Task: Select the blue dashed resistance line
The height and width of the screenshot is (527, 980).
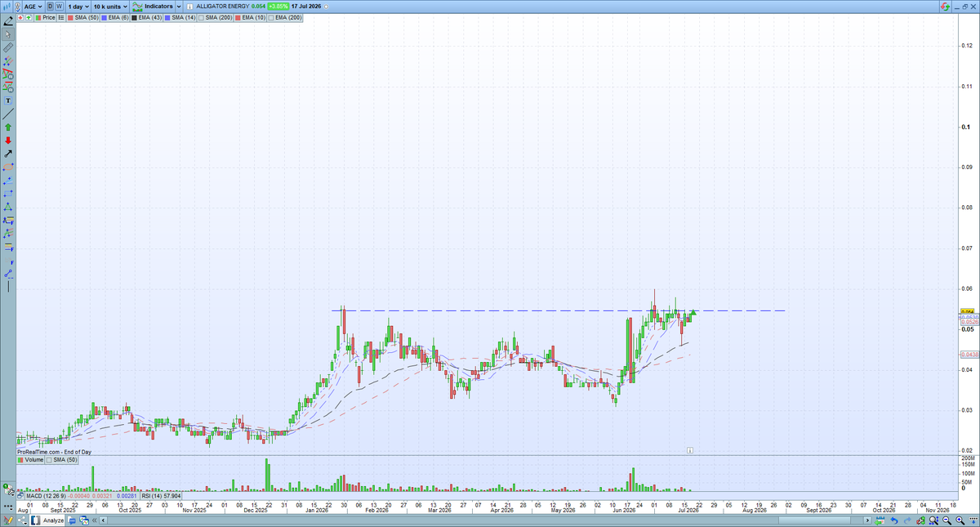Action: 559,310
